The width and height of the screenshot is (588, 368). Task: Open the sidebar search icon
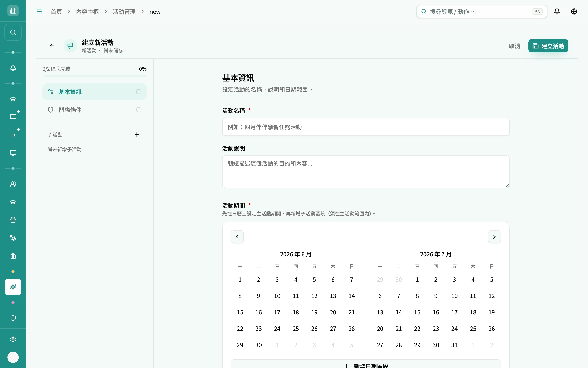tap(13, 32)
